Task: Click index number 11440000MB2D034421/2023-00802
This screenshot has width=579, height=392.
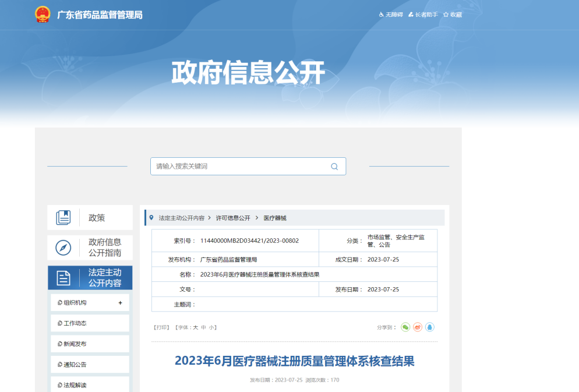Action: pos(250,241)
